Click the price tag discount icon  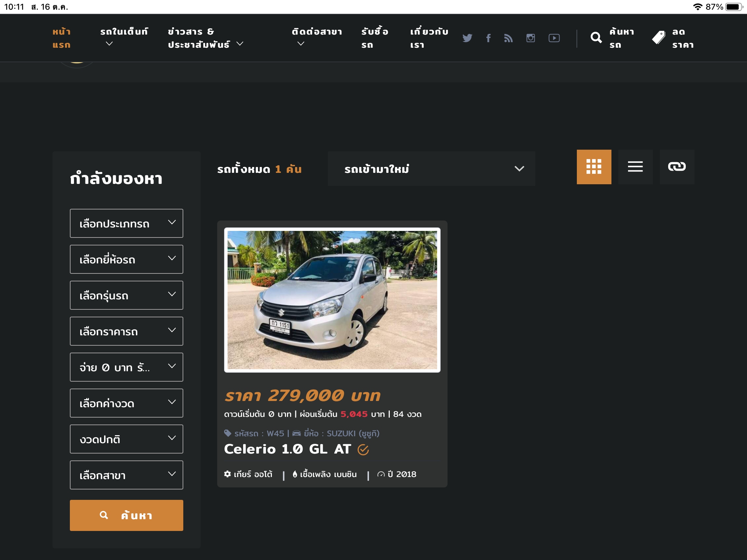point(658,38)
